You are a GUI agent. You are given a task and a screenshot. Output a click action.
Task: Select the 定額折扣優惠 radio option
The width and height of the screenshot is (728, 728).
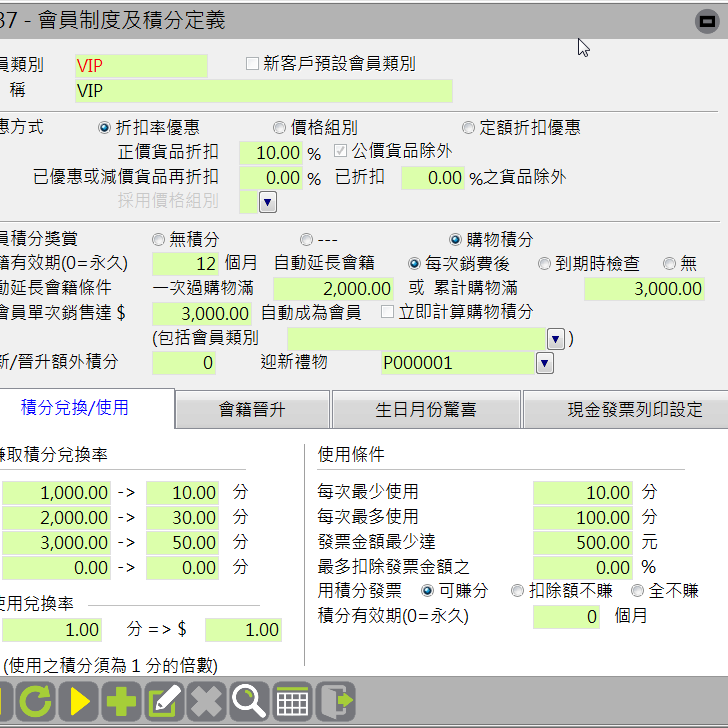click(x=468, y=128)
